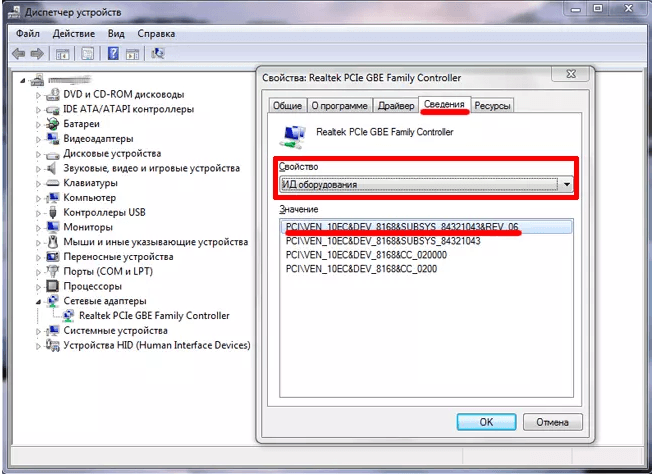Maximize the Диспетчер устройств window
Image resolution: width=655 pixels, height=475 pixels.
pos(598,9)
